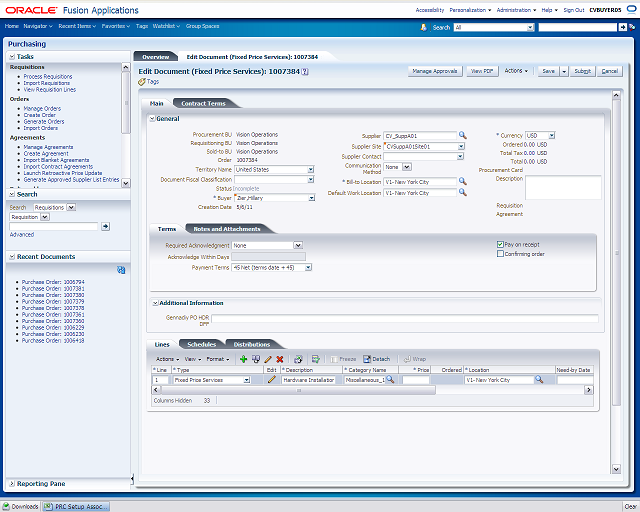
Task: Open the Territory Name dropdown
Action: click(311, 169)
